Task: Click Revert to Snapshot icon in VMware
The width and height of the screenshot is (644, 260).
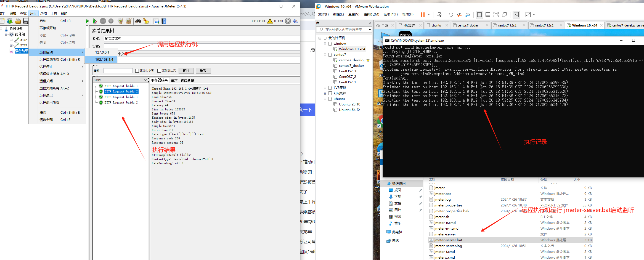Action: click(x=459, y=15)
